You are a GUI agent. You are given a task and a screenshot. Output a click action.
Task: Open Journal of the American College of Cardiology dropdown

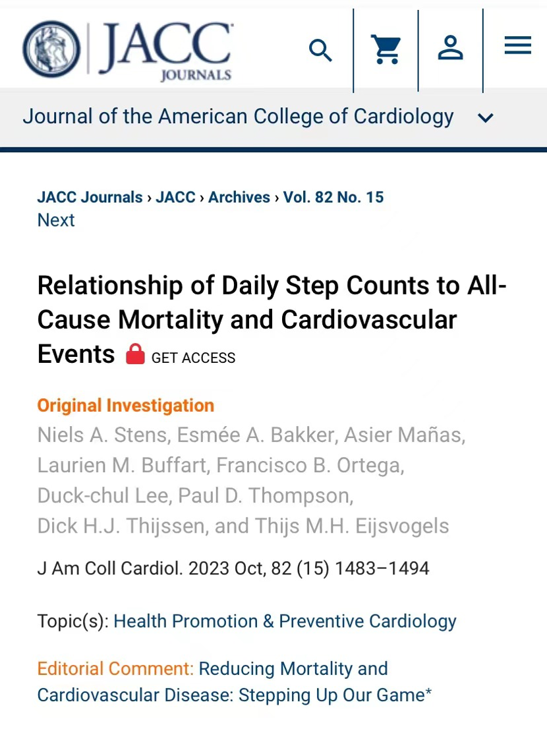238,117
